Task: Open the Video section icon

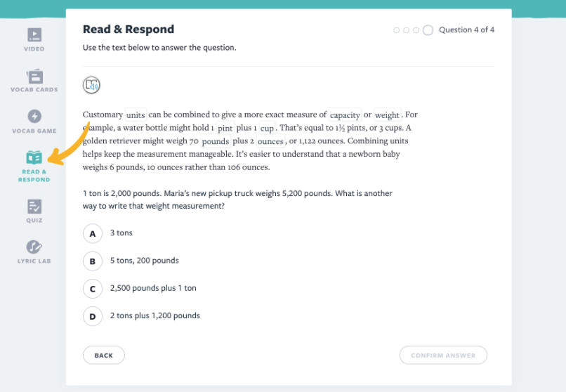Action: 34,35
